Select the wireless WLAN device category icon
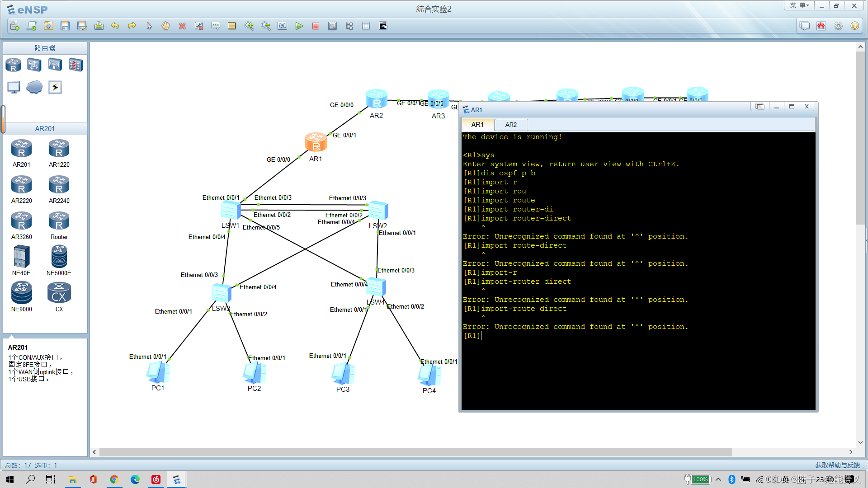868x488 pixels. pos(55,65)
